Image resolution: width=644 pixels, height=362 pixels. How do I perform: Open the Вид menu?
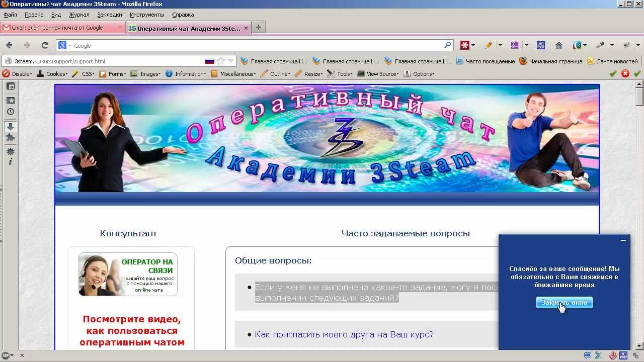pyautogui.click(x=56, y=15)
